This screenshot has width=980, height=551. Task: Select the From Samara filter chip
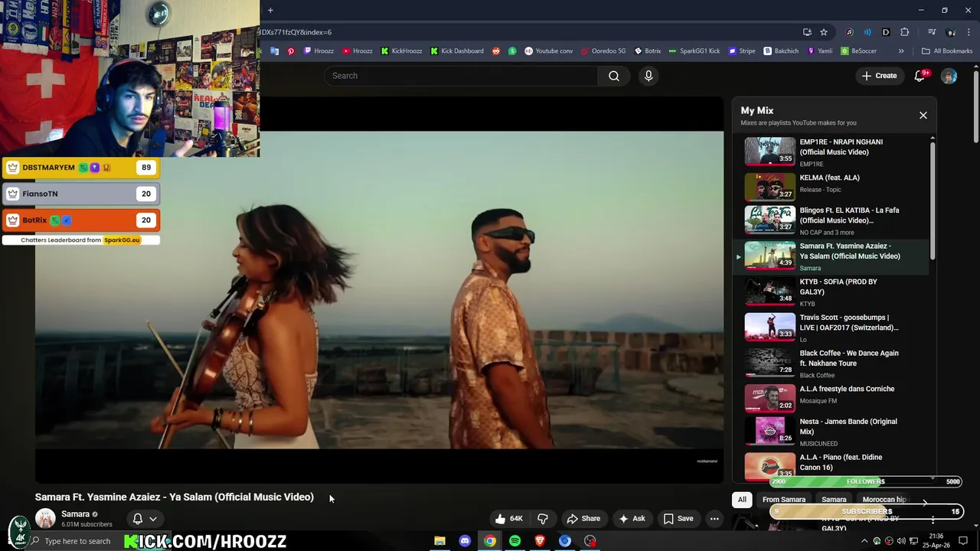click(784, 500)
